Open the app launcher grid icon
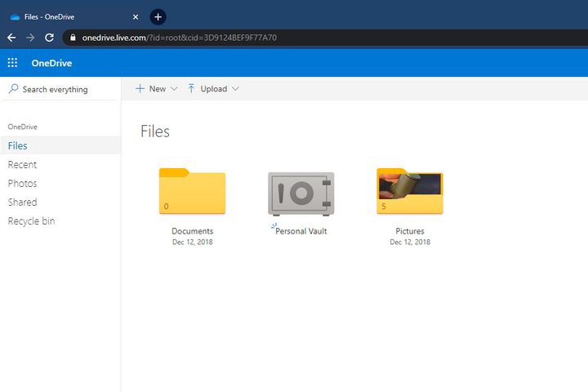Image resolution: width=588 pixels, height=392 pixels. pyautogui.click(x=12, y=63)
